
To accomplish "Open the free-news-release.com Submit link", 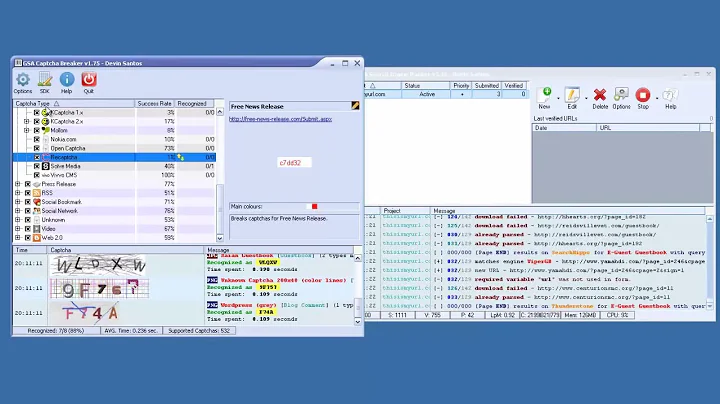I will point(280,119).
